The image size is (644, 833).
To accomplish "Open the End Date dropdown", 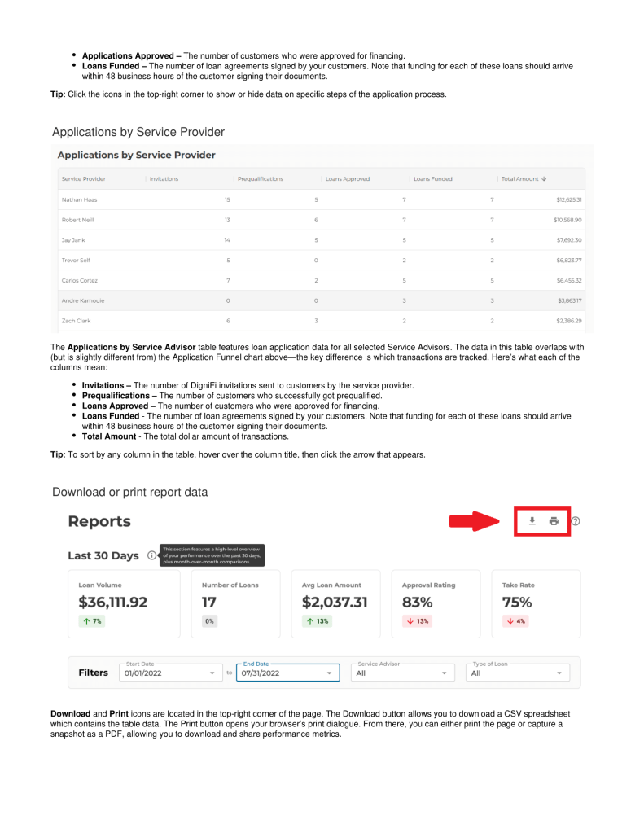I will tap(329, 673).
